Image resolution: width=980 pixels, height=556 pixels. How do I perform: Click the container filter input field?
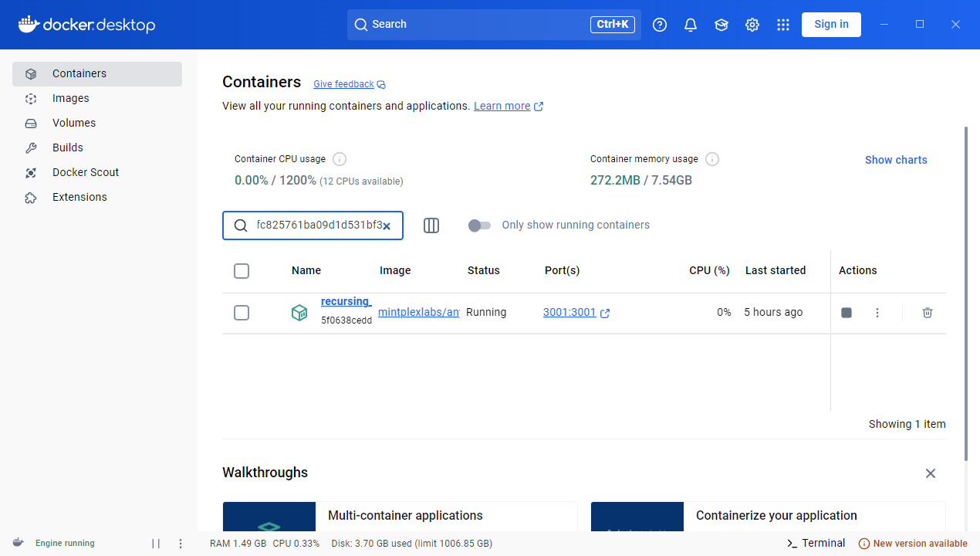click(x=313, y=225)
